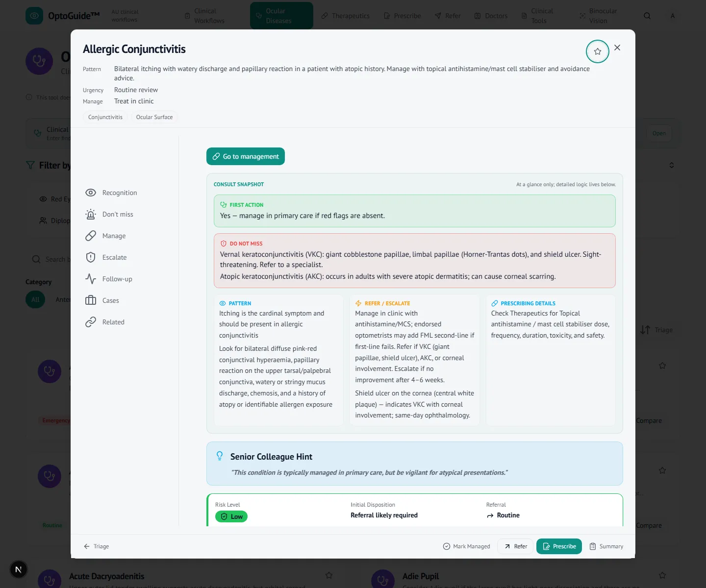
Task: Click the lightning icon in Refer / Escalate card
Action: [358, 303]
